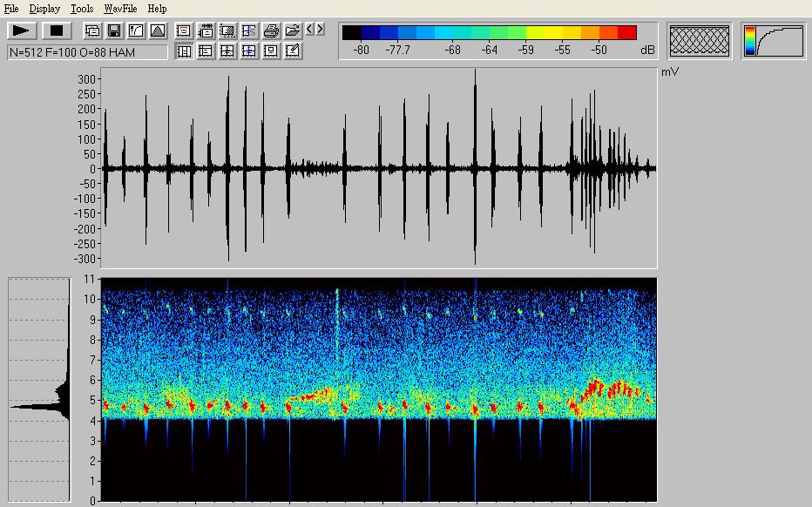Click the left arrow navigation button
The height and width of the screenshot is (507, 812).
[x=309, y=30]
